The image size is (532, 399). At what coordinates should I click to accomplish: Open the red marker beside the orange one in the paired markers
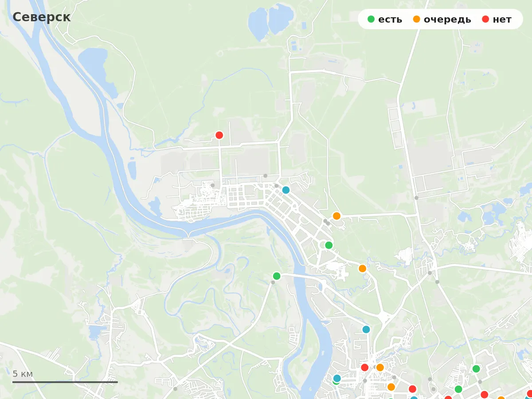point(364,367)
